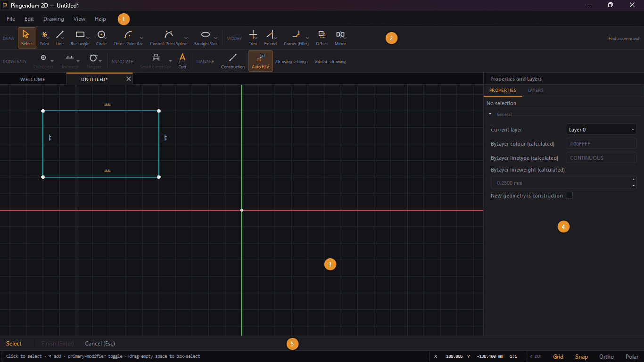Viewport: 644px width, 362px height.
Task: Check New geometry is construction
Action: 570,196
